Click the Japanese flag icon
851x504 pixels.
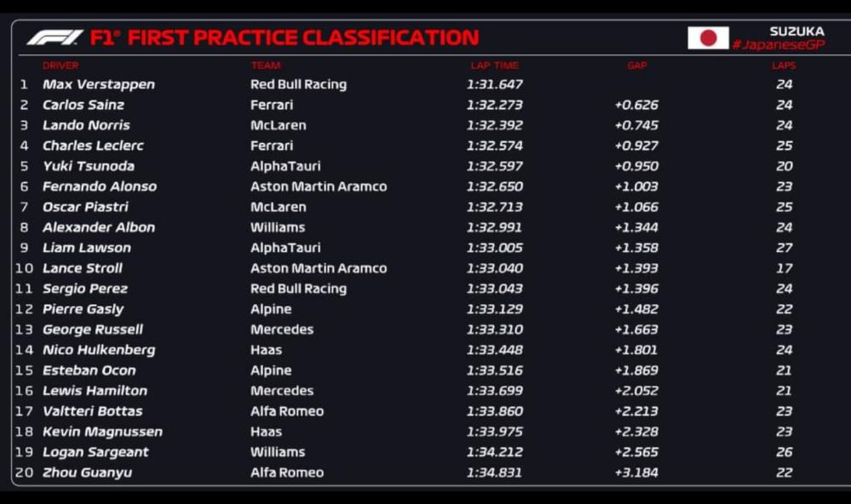(x=708, y=38)
